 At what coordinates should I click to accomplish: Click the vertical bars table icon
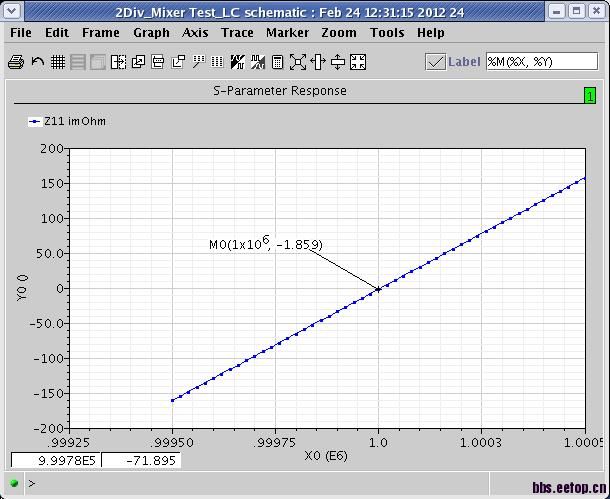(217, 62)
